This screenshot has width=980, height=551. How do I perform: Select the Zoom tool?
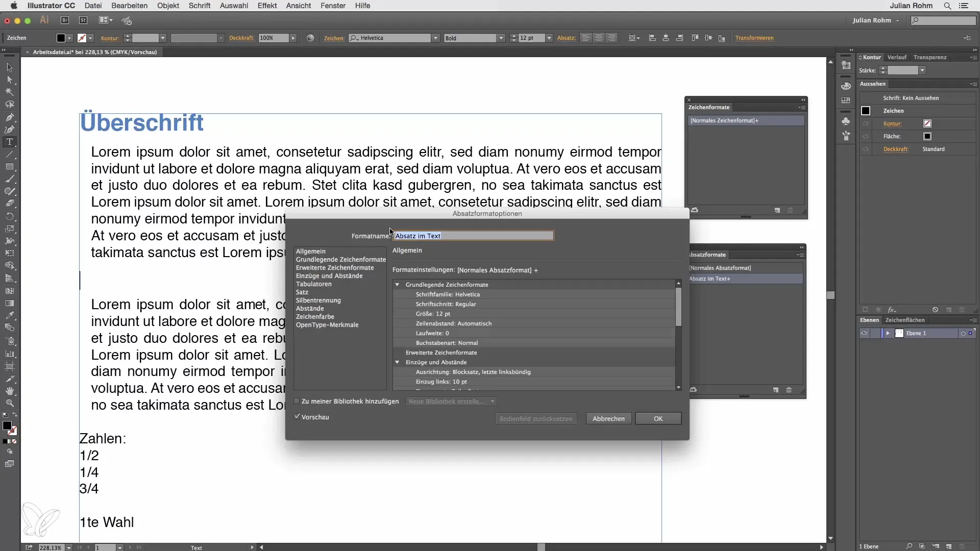[x=10, y=403]
